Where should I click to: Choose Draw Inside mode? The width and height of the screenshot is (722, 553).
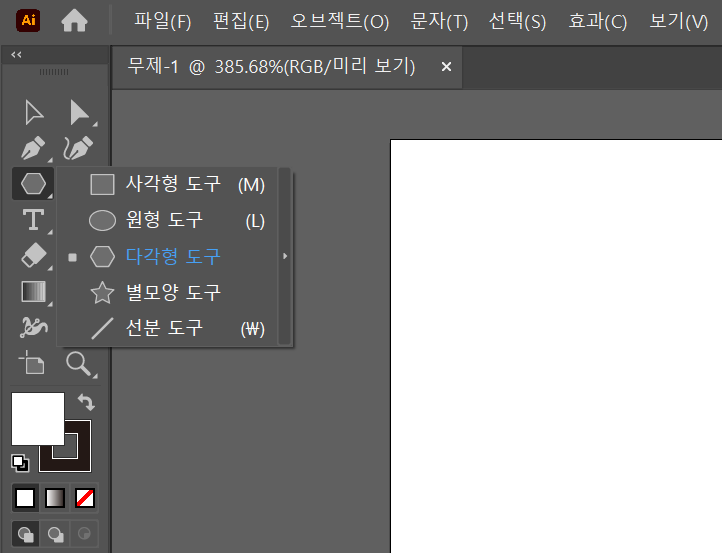click(x=85, y=534)
